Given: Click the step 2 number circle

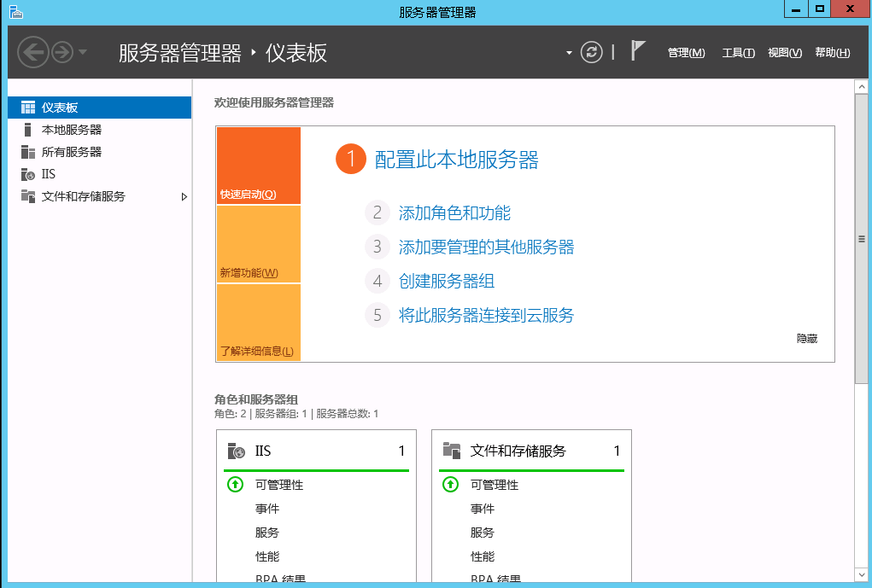Looking at the screenshot, I should [x=377, y=212].
